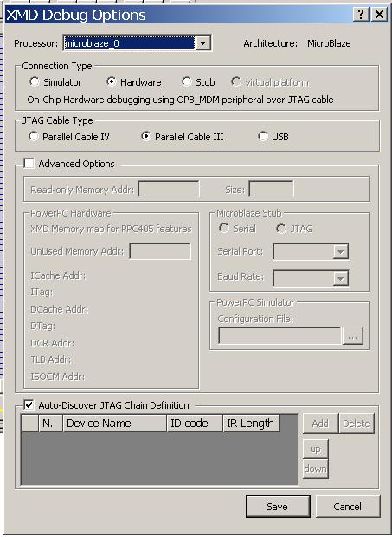Pick Parallel Cable IV option

click(34, 136)
